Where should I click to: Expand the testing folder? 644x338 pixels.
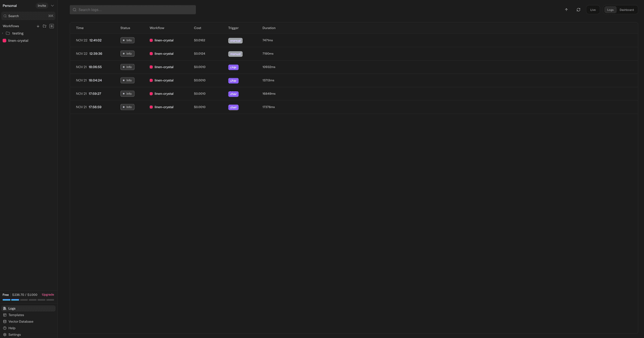(2, 33)
